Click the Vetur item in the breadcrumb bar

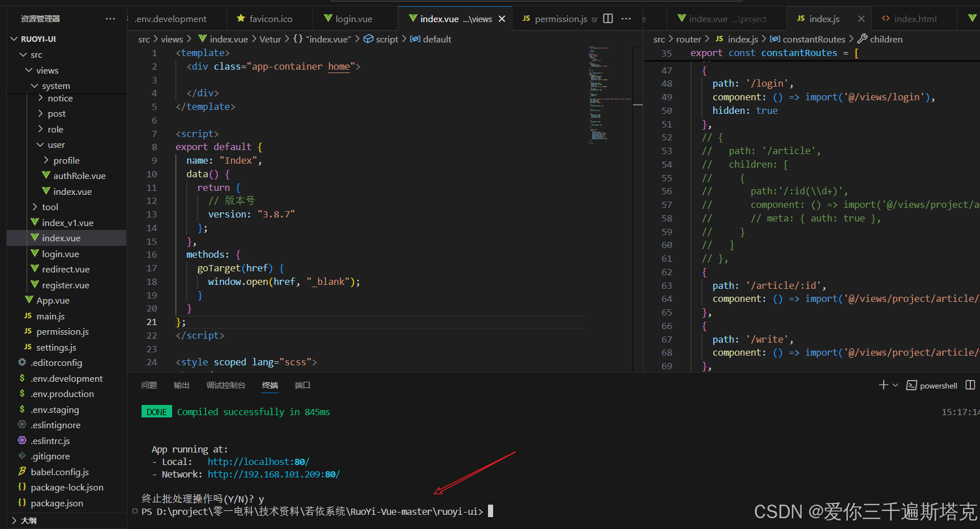[x=270, y=39]
